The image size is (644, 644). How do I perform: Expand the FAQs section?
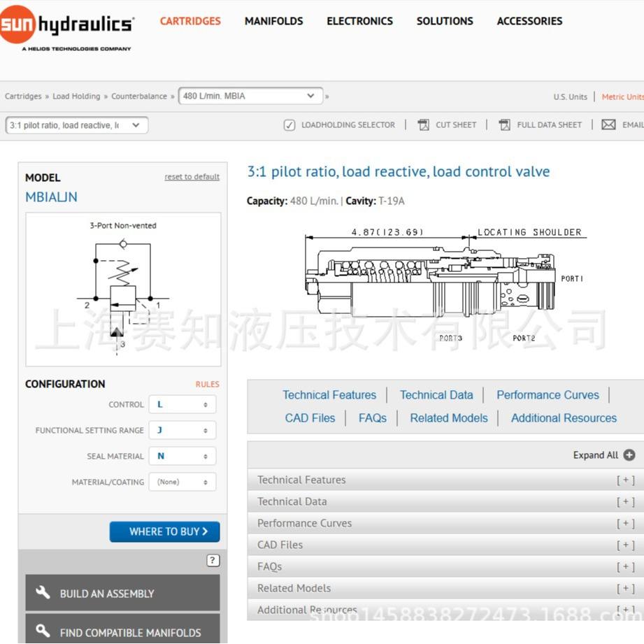pyautogui.click(x=445, y=567)
